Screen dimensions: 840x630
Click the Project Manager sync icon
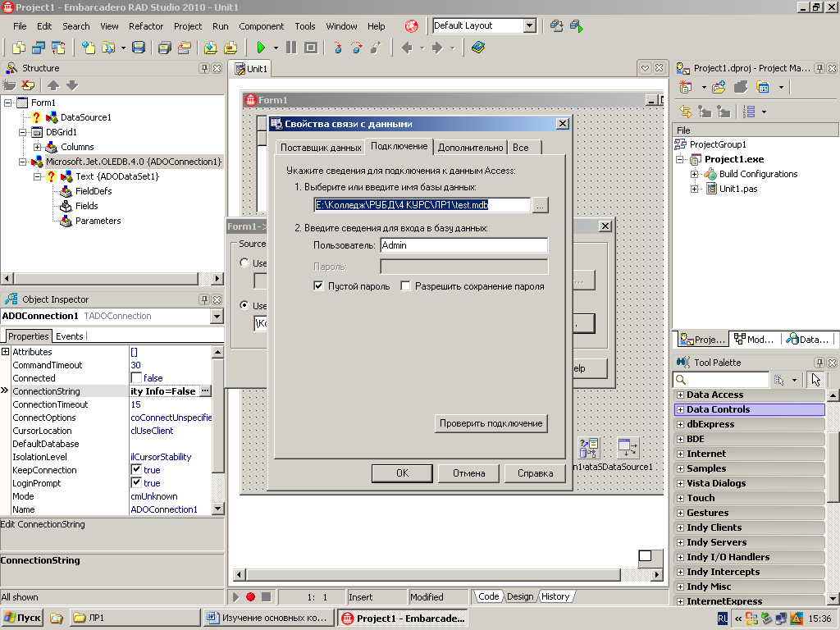[686, 112]
